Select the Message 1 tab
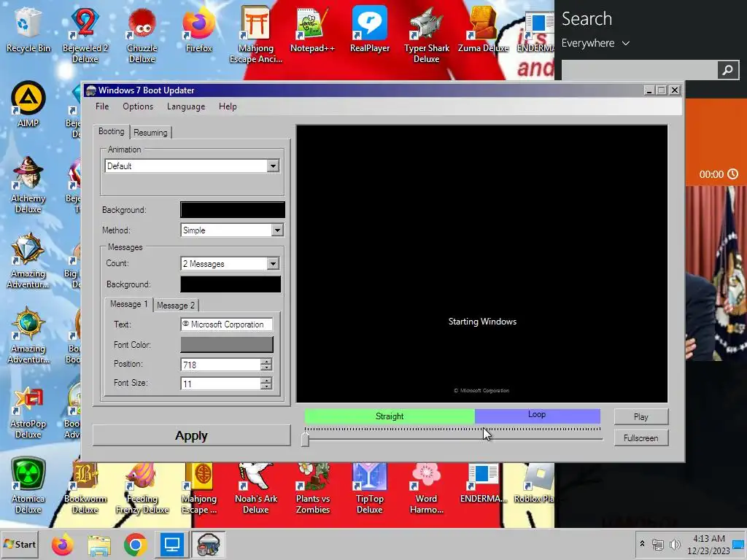 click(128, 304)
